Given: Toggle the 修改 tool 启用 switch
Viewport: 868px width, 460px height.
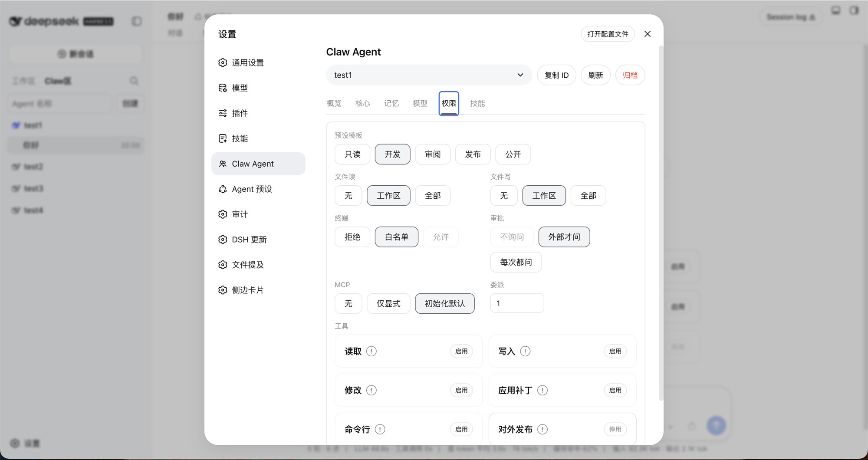Looking at the screenshot, I should click(461, 390).
